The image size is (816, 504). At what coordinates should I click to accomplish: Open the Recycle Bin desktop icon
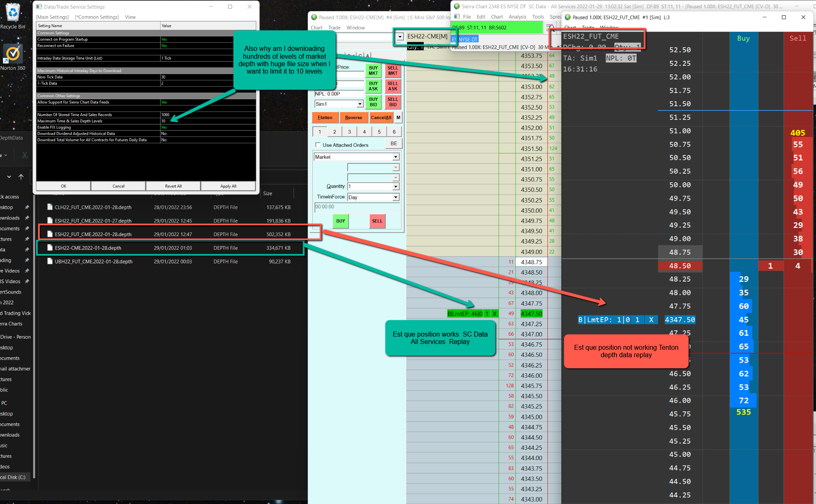(13, 12)
